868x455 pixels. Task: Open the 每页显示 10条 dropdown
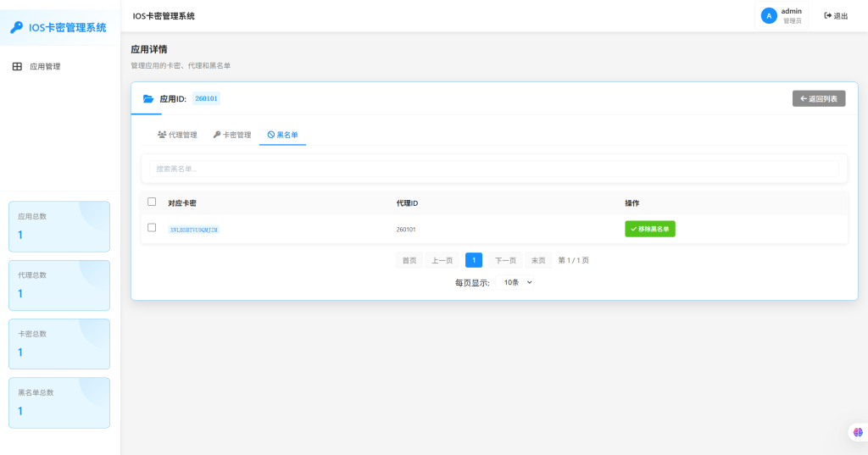516,282
